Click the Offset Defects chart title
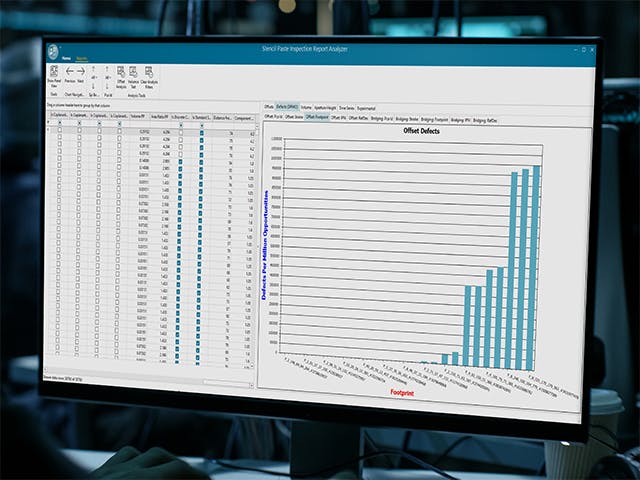Viewport: 640px width, 480px height. [x=421, y=131]
